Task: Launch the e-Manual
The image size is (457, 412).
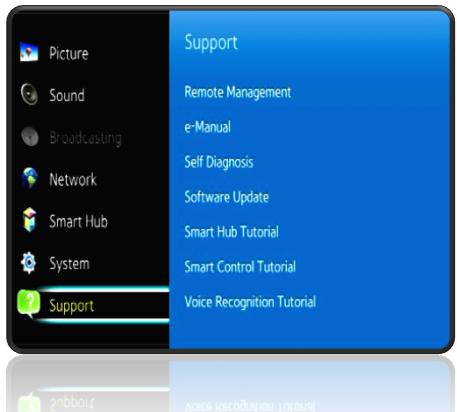Action: tap(207, 127)
